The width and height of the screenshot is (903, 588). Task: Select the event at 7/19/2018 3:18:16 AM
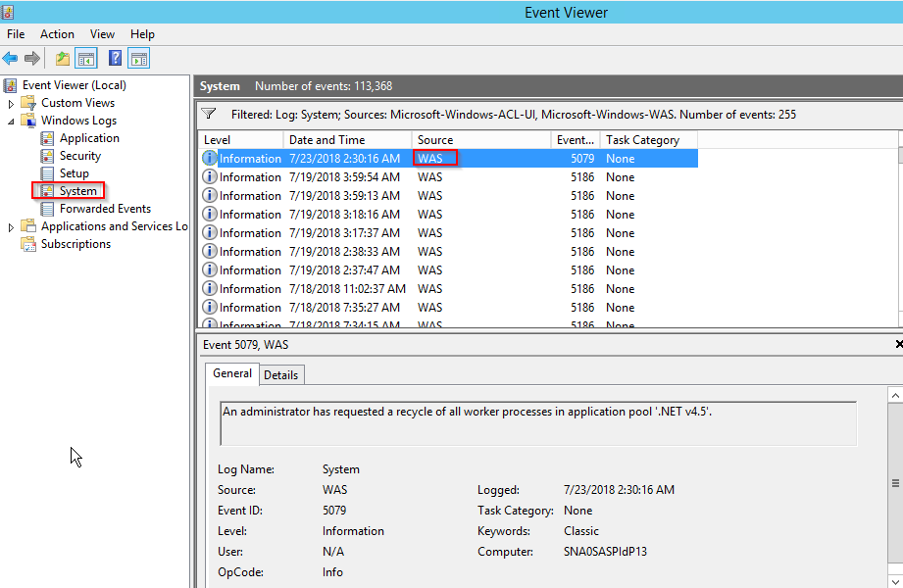[x=448, y=215]
